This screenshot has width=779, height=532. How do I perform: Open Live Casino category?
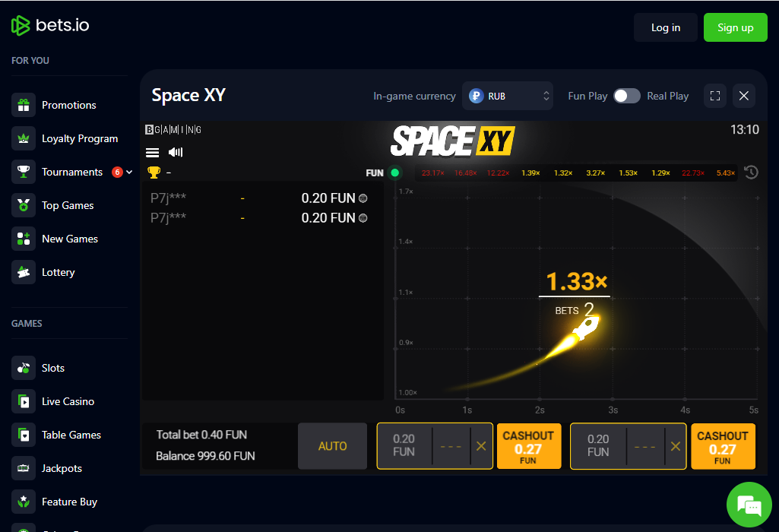69,401
